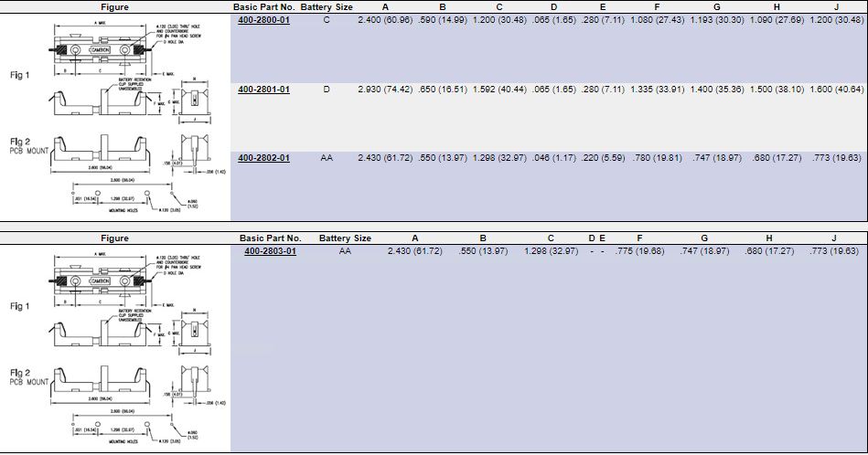Follow the 400-2802-01 part link
868x455 pixels.
coord(263,158)
